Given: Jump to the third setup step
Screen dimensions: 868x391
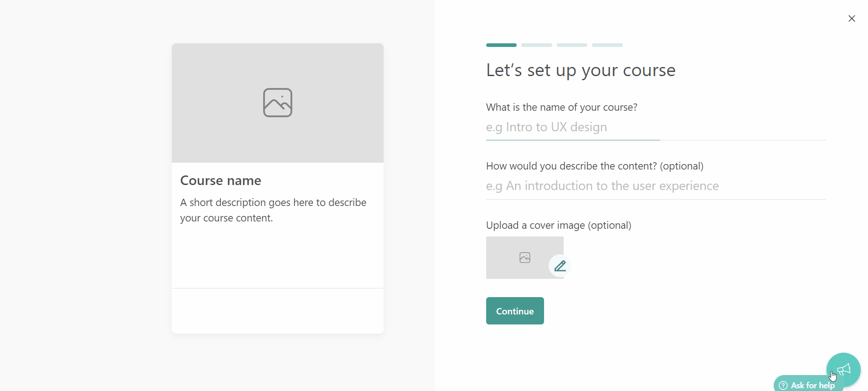Looking at the screenshot, I should [x=572, y=45].
